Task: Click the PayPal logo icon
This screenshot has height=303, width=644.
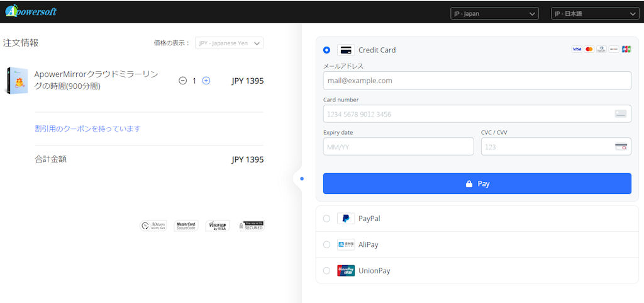Action: 346,219
